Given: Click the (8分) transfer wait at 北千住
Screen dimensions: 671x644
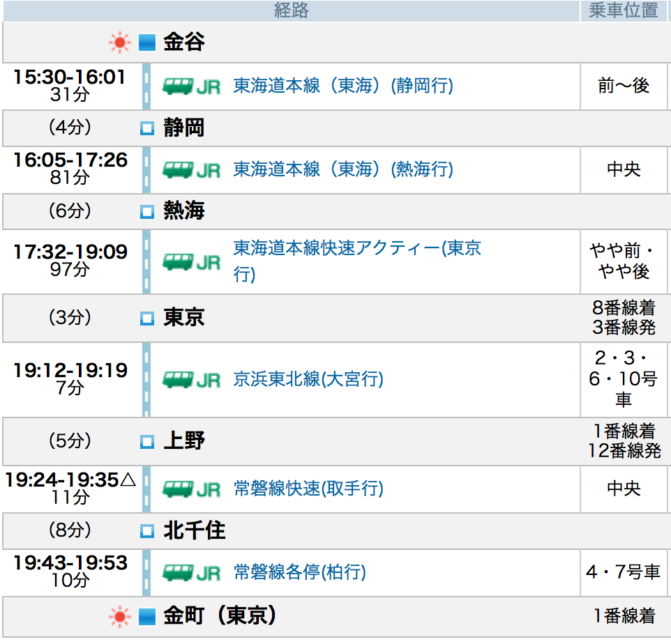Looking at the screenshot, I should pyautogui.click(x=70, y=530).
